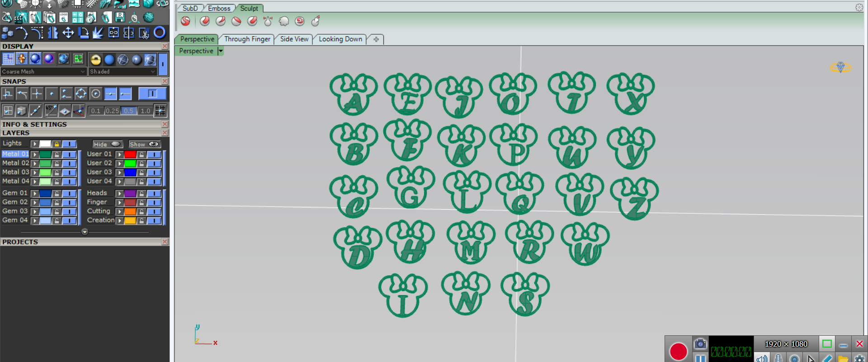The width and height of the screenshot is (868, 362).
Task: Expand the Perspective viewport title menu arrow
Action: [221, 51]
